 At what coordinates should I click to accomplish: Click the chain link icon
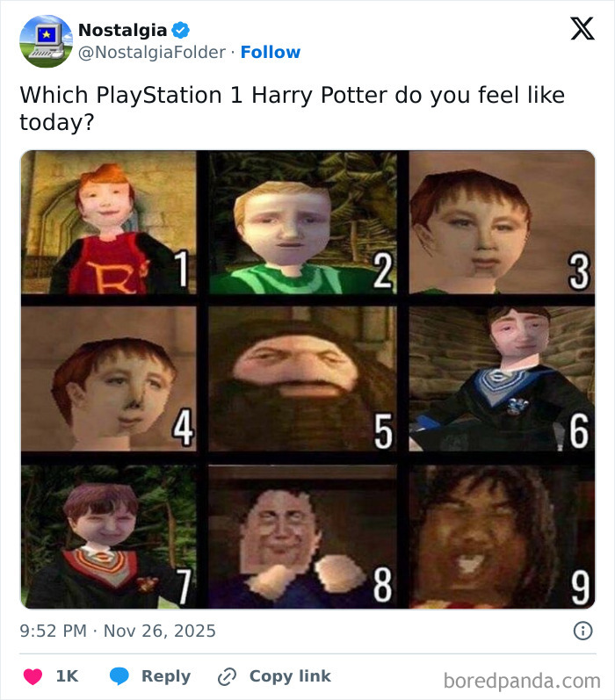(x=227, y=676)
